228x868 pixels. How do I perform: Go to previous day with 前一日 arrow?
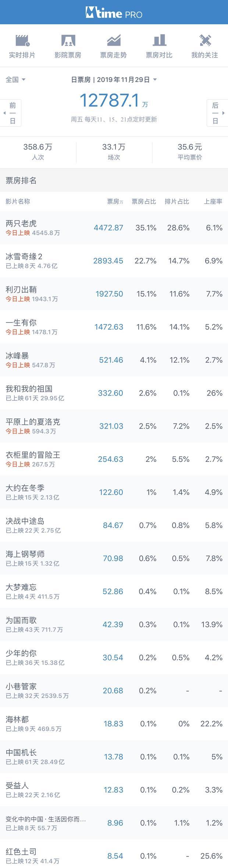[10, 113]
